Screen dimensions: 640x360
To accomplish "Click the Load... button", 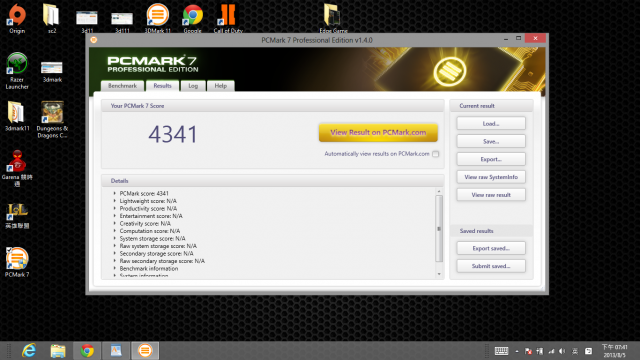I will click(491, 124).
